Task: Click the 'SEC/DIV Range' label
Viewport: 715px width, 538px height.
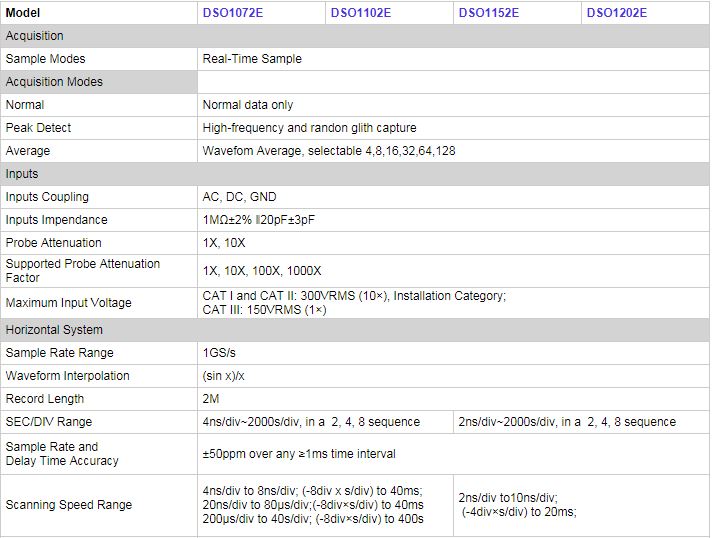Action: 49,422
